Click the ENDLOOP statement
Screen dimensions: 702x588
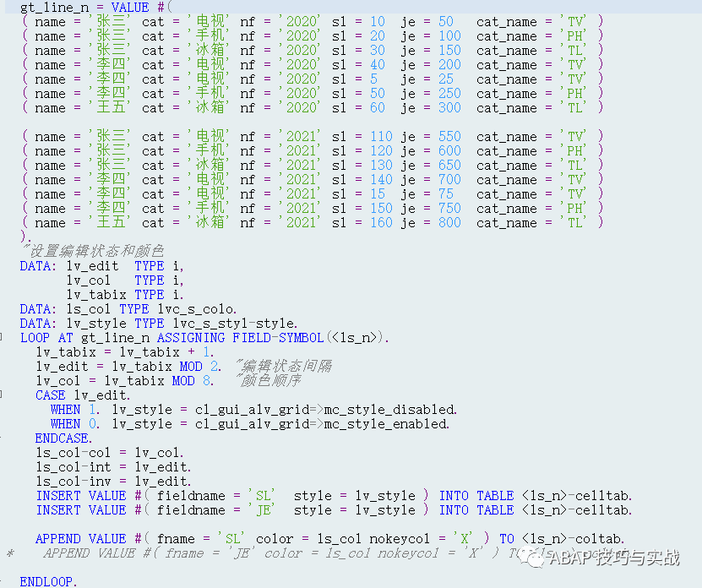48,582
